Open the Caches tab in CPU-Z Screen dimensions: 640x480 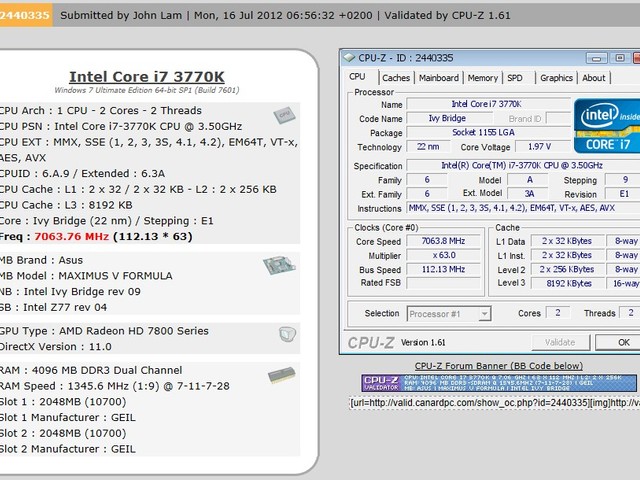pyautogui.click(x=396, y=78)
